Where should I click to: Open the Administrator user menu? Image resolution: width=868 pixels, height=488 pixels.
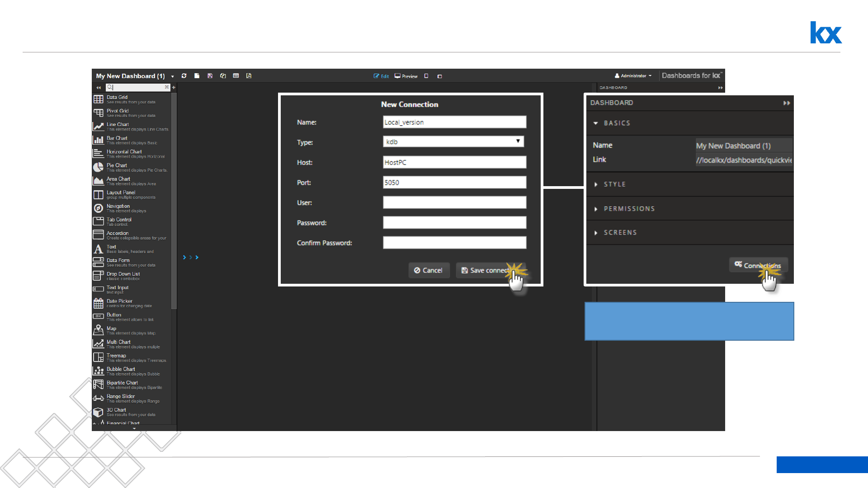(x=633, y=76)
